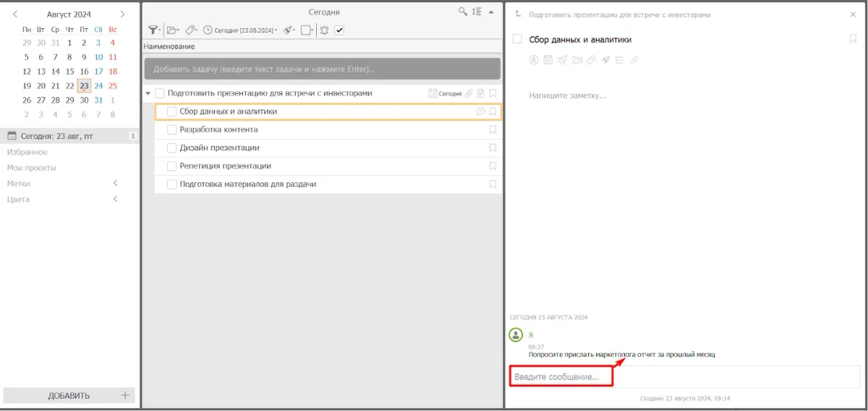Click the comment bubble on 'Сбор данных и аналитики'
The image size is (868, 411).
(480, 111)
